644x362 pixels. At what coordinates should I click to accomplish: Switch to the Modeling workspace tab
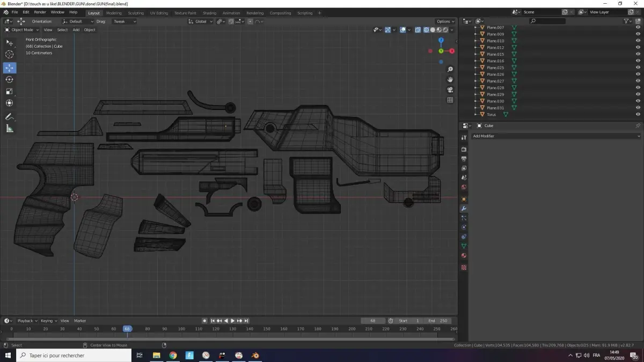(x=114, y=13)
